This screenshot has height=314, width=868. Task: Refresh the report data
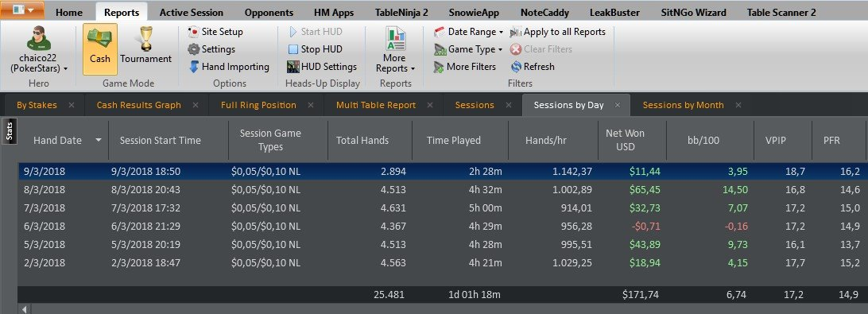[x=532, y=67]
